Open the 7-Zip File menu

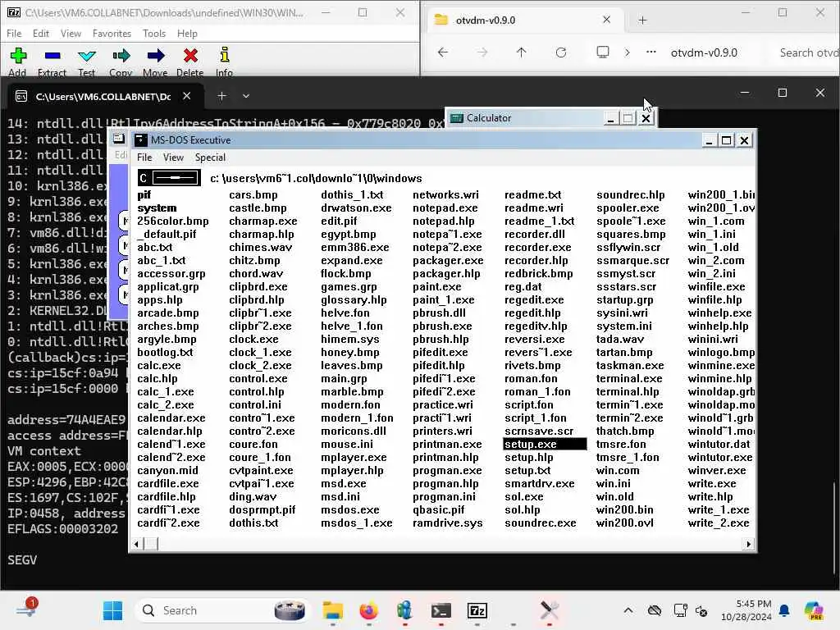[14, 33]
